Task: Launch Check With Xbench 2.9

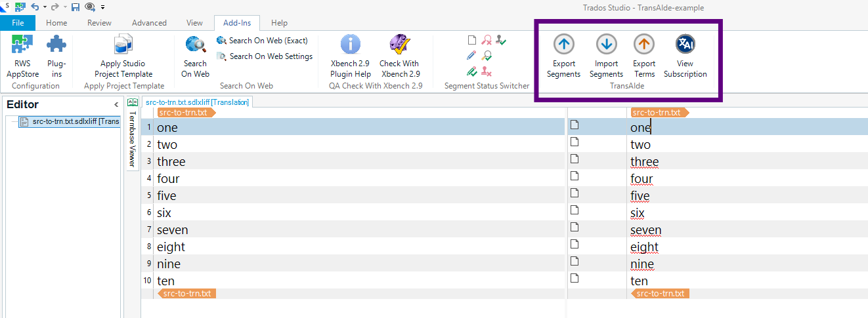Action: (399, 45)
